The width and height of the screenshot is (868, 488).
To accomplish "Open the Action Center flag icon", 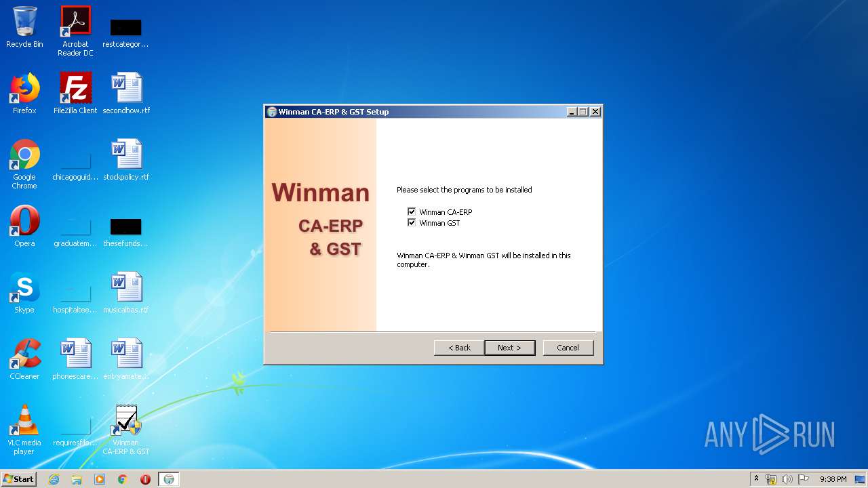I will (x=804, y=479).
